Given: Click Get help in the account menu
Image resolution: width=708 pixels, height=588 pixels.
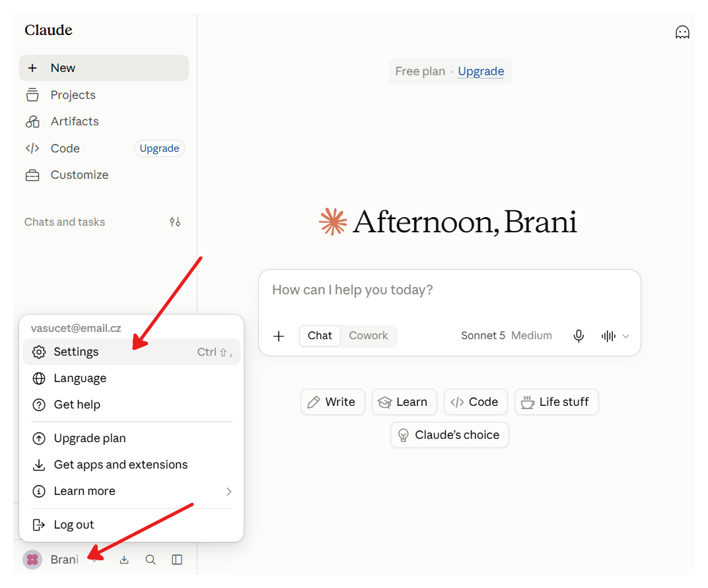Looking at the screenshot, I should [x=131, y=405].
